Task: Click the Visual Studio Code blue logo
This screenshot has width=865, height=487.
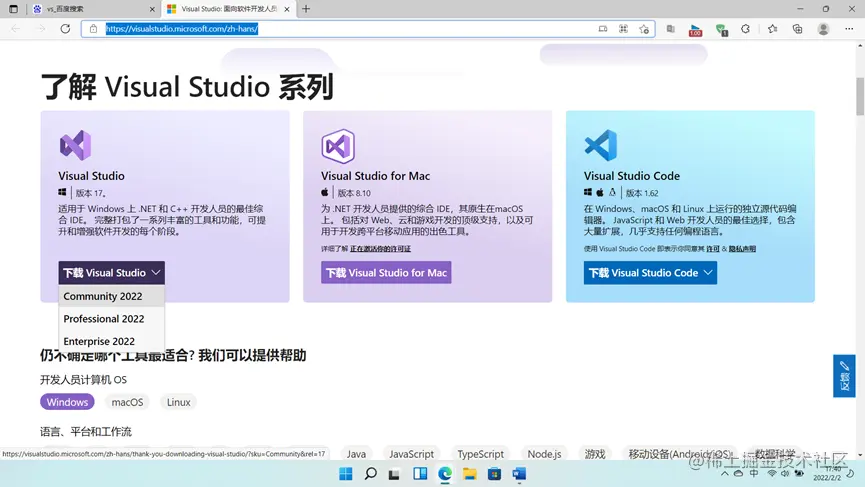Action: coord(600,146)
